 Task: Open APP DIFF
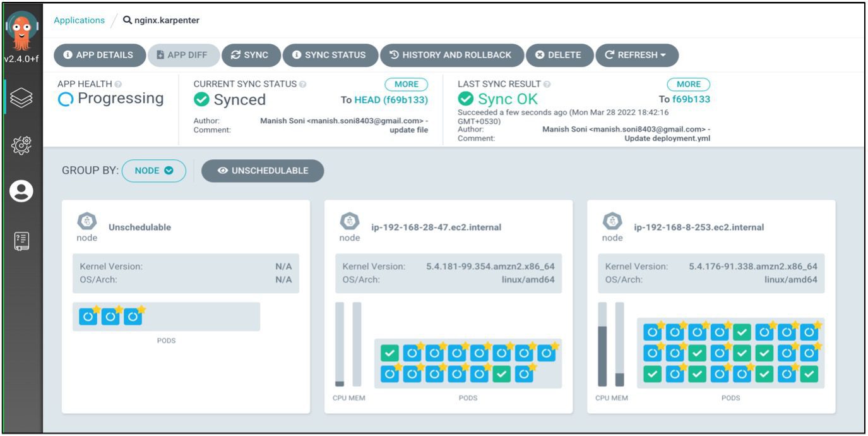(x=184, y=55)
